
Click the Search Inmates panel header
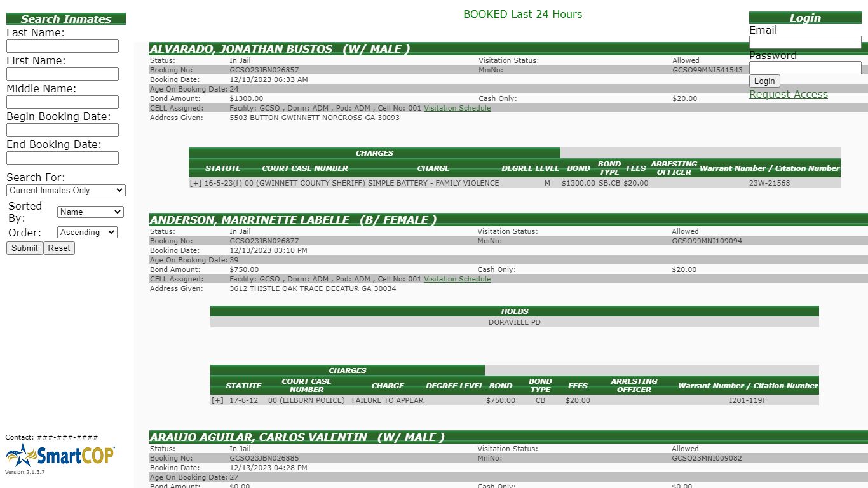point(66,19)
